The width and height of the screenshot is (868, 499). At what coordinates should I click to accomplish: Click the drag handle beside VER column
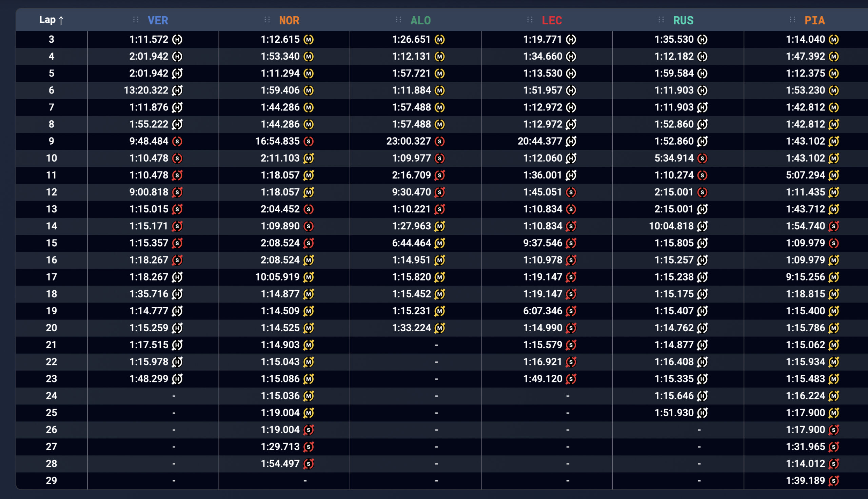tap(136, 20)
